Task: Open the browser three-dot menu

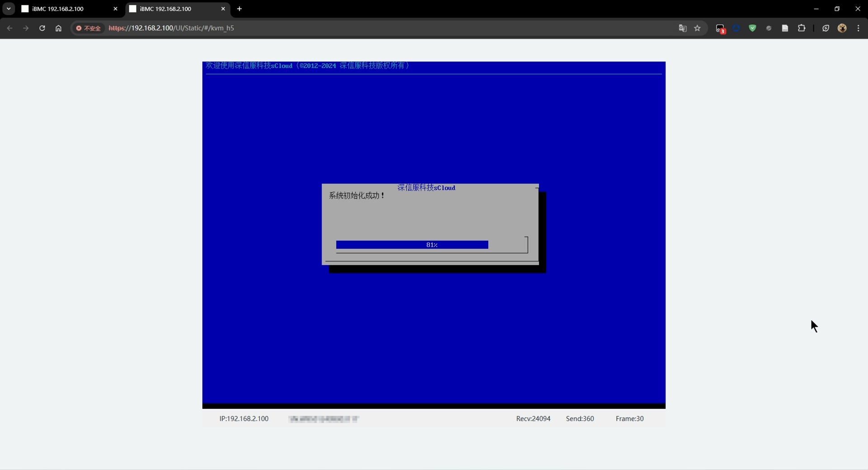Action: 858,28
